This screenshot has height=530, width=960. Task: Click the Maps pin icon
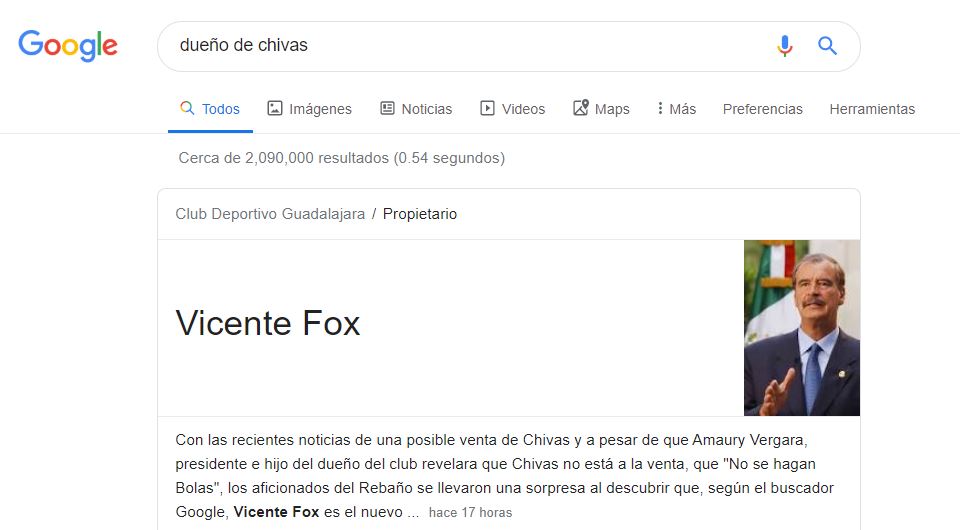pos(580,108)
